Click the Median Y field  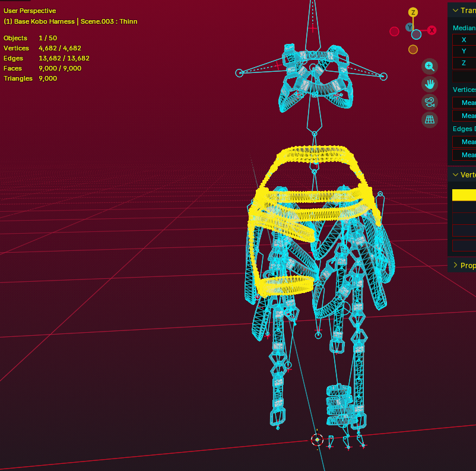pyautogui.click(x=464, y=51)
